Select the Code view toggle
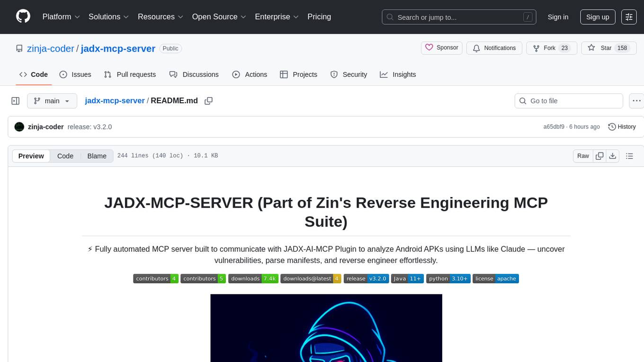The width and height of the screenshot is (644, 362). (x=65, y=156)
